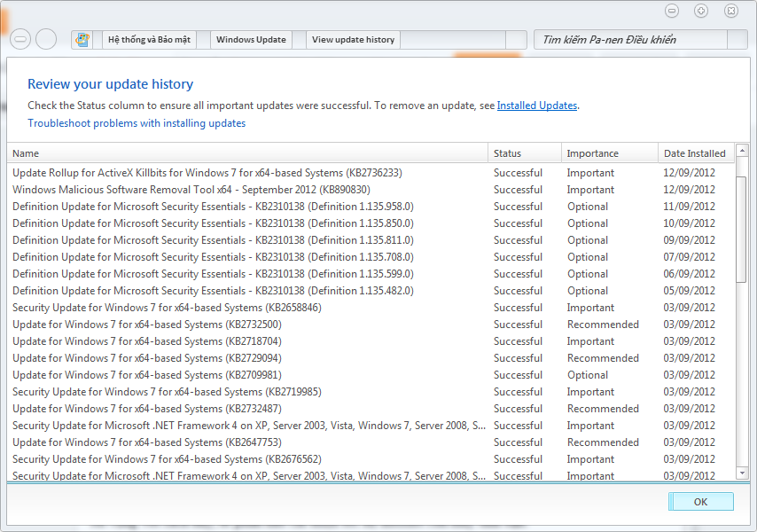757x532 pixels.
Task: Click the Forward navigation button
Action: click(46, 39)
